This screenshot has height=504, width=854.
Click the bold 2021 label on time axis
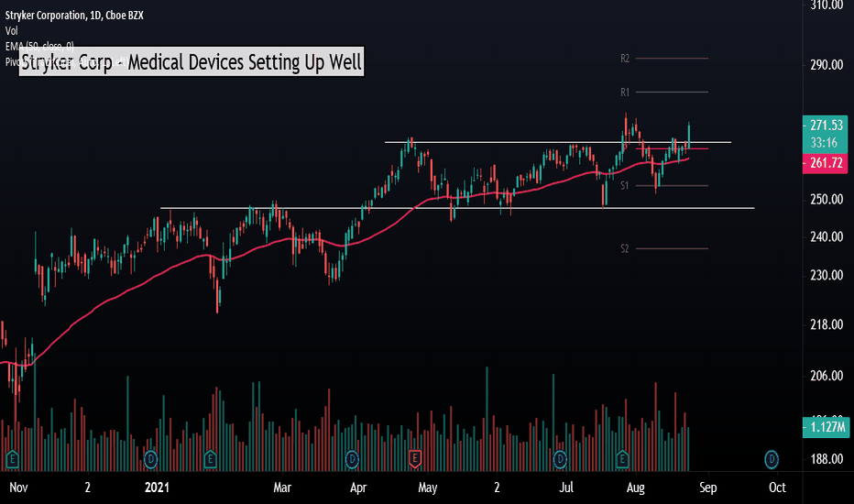(157, 488)
